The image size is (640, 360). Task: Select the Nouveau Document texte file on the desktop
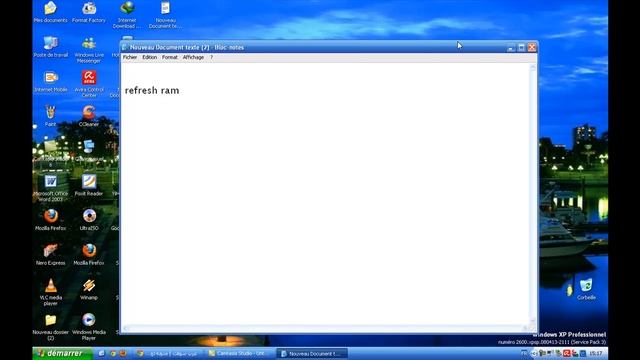(x=165, y=14)
